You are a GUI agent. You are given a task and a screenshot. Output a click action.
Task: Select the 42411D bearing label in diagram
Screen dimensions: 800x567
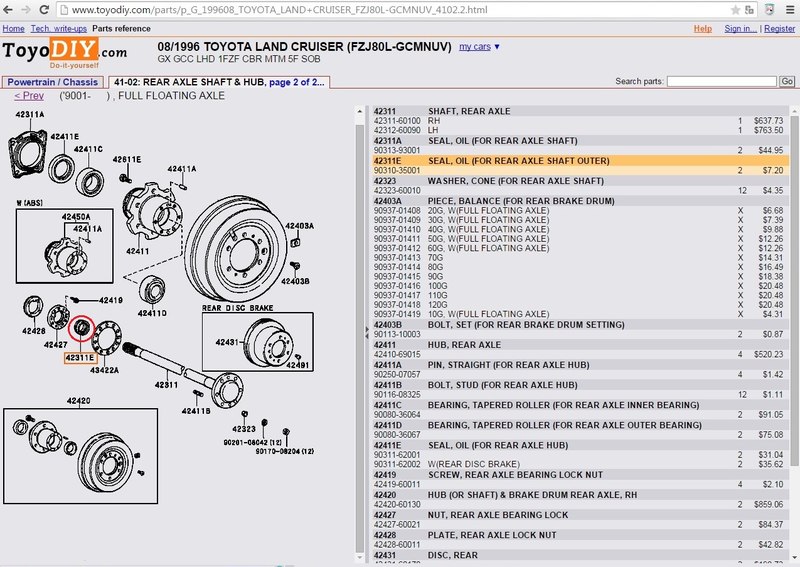pos(152,313)
